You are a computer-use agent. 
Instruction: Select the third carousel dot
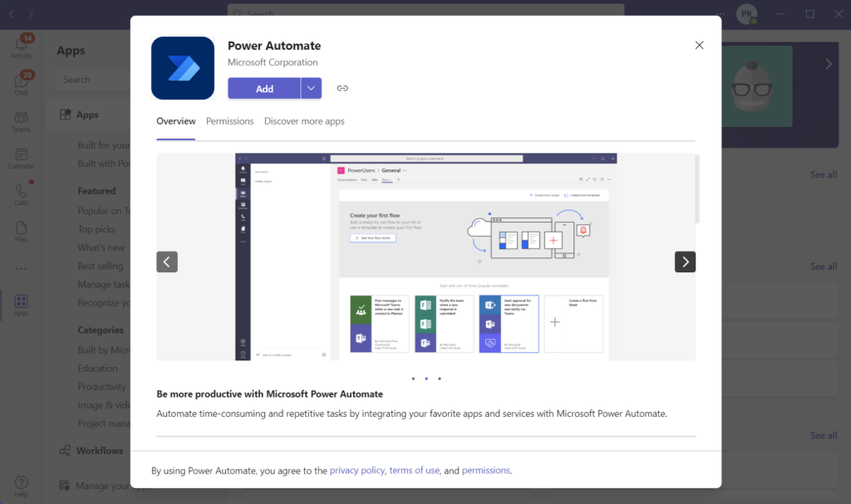[x=440, y=379]
